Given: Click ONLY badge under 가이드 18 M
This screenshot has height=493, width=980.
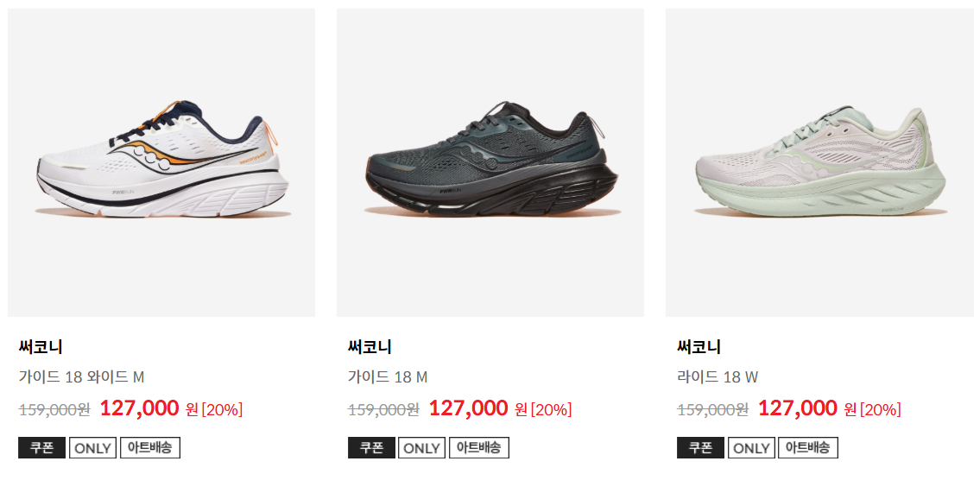Looking at the screenshot, I should click(x=422, y=448).
